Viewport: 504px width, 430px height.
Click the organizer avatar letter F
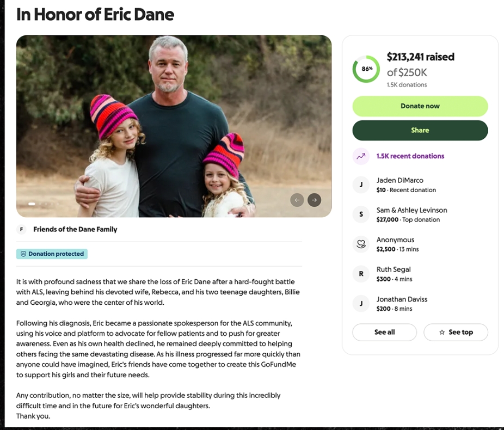tap(22, 230)
